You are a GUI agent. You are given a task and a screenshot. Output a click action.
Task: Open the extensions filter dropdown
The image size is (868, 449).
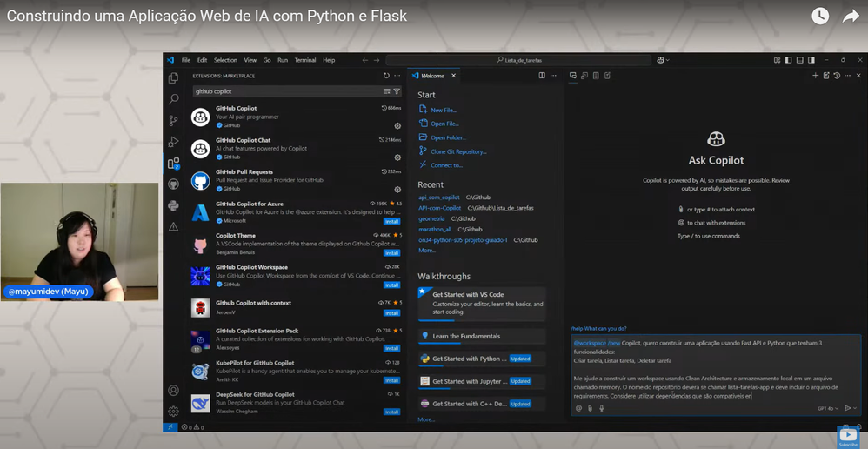click(x=397, y=91)
